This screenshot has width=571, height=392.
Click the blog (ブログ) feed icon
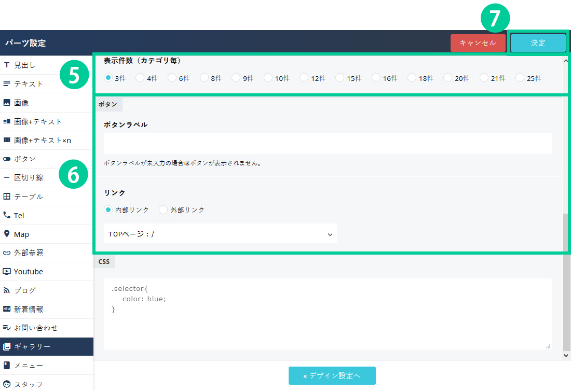(x=7, y=290)
